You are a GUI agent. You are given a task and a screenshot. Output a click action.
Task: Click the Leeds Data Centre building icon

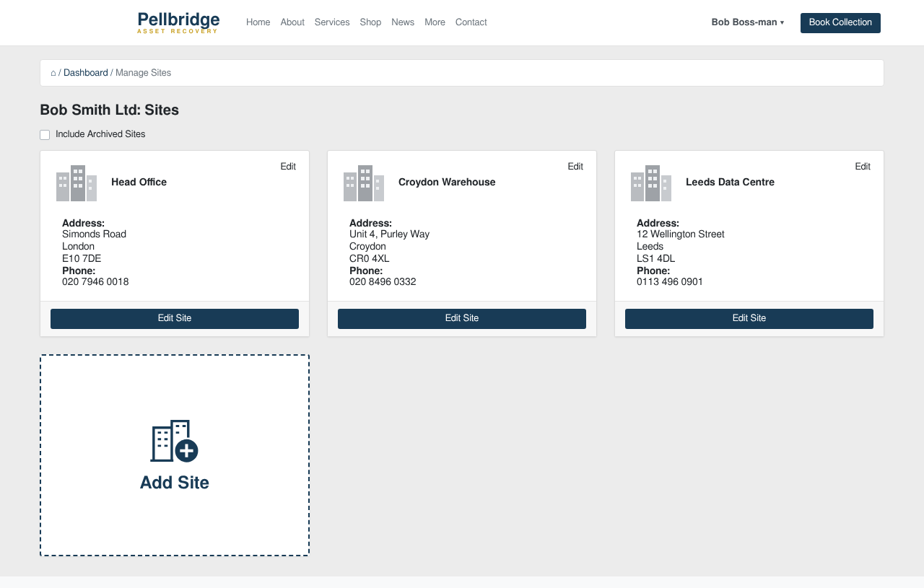click(x=651, y=183)
